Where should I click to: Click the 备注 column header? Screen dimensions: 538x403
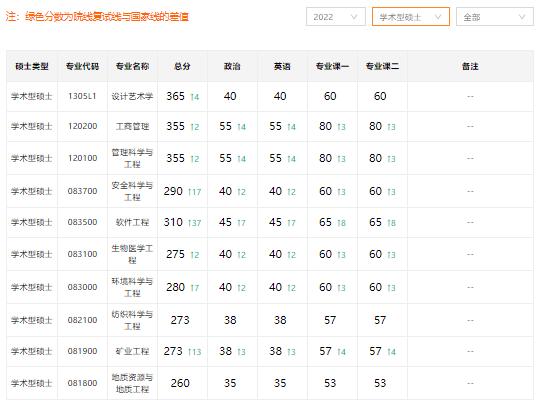pyautogui.click(x=470, y=66)
